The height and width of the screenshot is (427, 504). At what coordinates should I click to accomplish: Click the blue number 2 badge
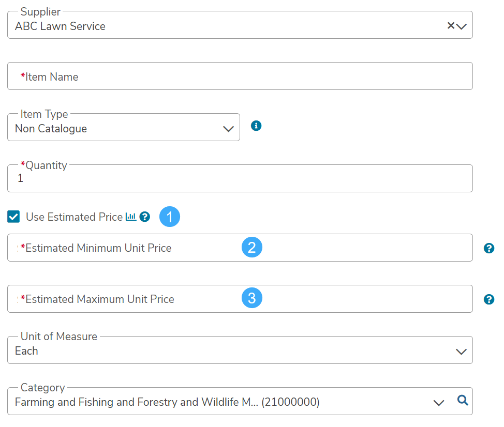coord(252,248)
